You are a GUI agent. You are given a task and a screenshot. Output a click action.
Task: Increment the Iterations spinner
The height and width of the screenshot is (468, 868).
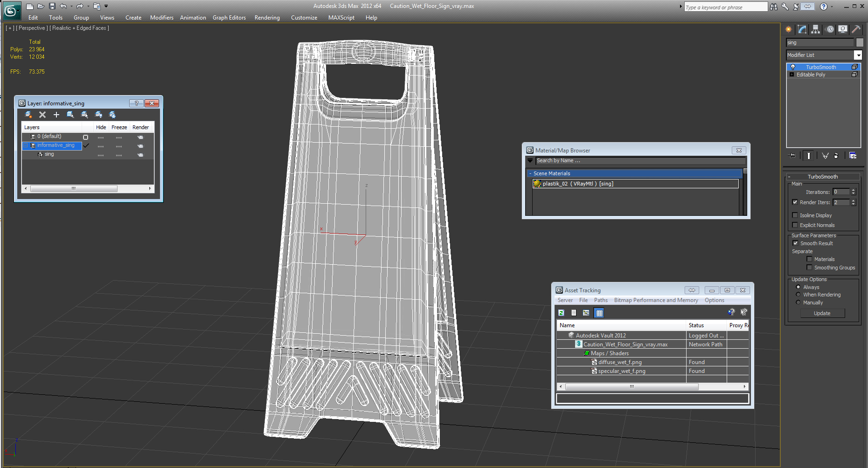pos(853,190)
